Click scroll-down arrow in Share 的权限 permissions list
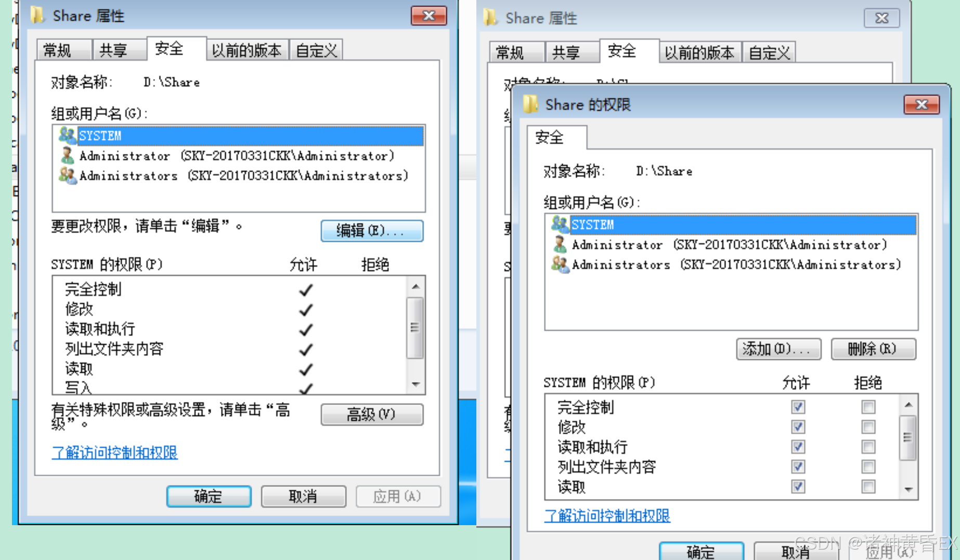Image resolution: width=960 pixels, height=560 pixels. pos(909,489)
